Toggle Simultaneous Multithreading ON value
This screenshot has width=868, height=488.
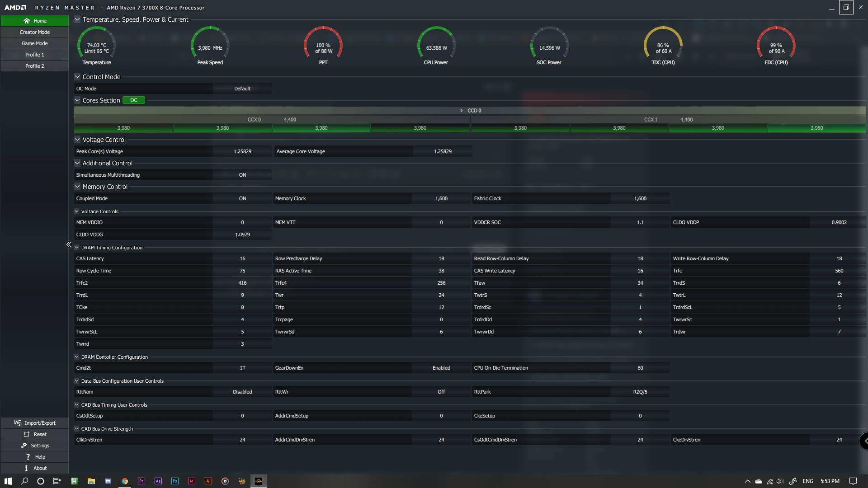(242, 175)
